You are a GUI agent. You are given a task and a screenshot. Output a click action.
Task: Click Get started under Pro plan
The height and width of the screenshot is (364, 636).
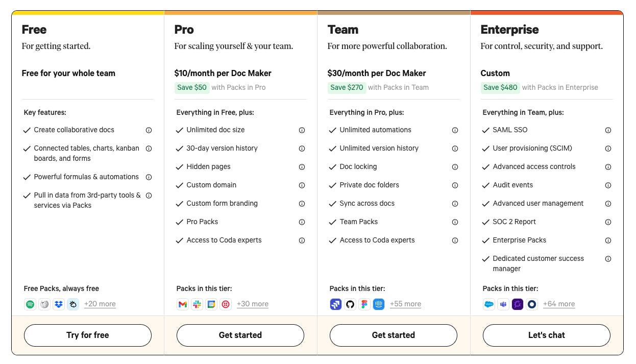pos(240,335)
